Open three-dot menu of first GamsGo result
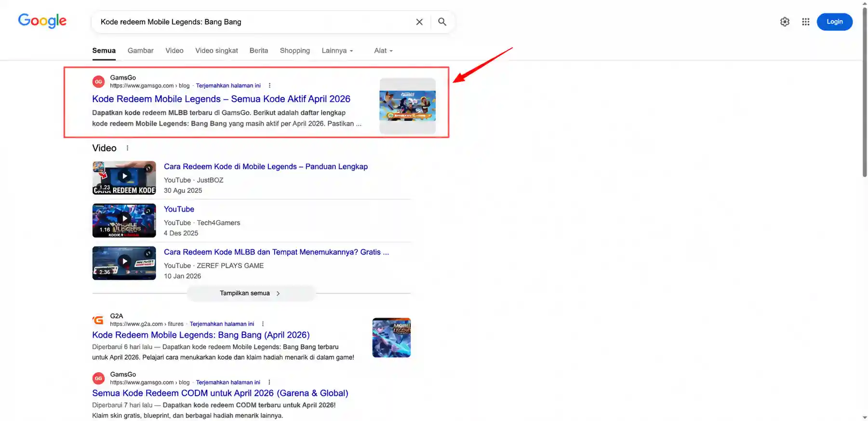This screenshot has width=868, height=421. (x=269, y=85)
